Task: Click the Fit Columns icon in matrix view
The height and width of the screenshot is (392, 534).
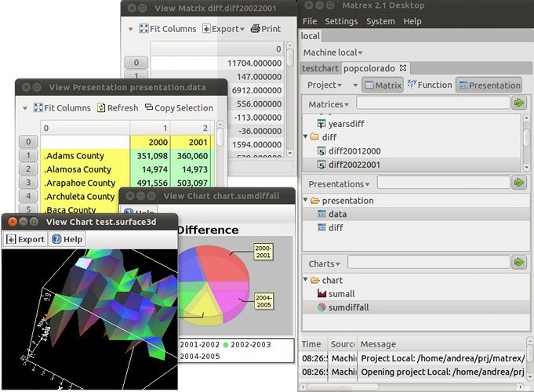Action: tap(144, 29)
